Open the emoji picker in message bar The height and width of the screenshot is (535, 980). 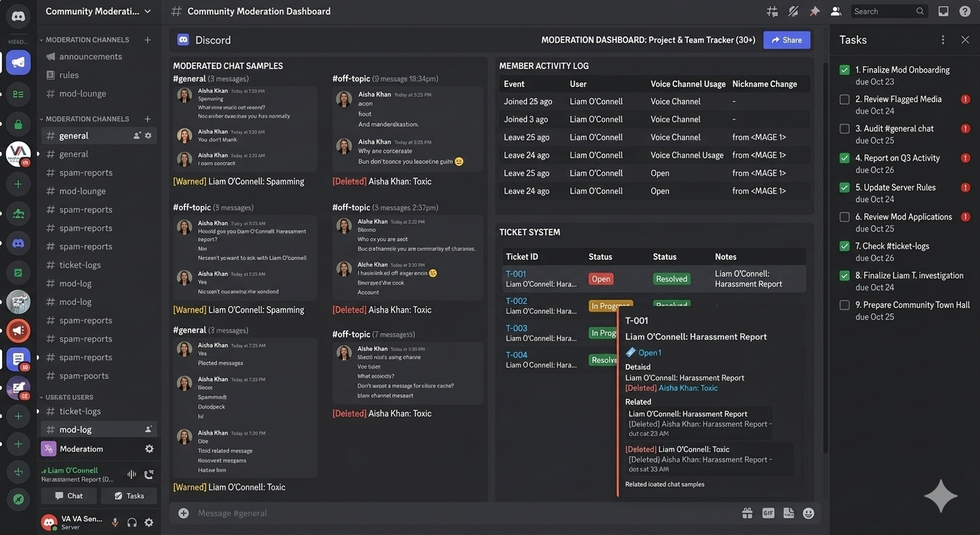808,513
